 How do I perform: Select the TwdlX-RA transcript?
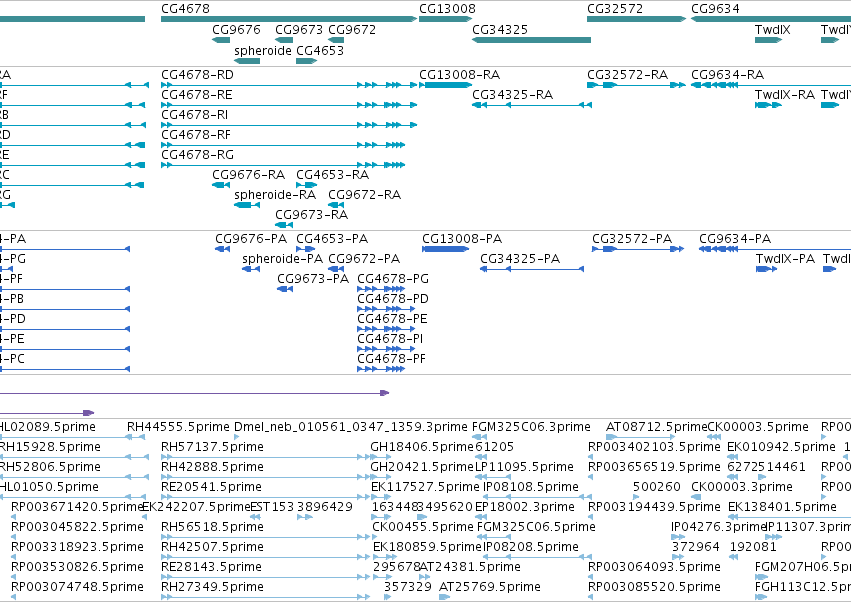click(768, 105)
